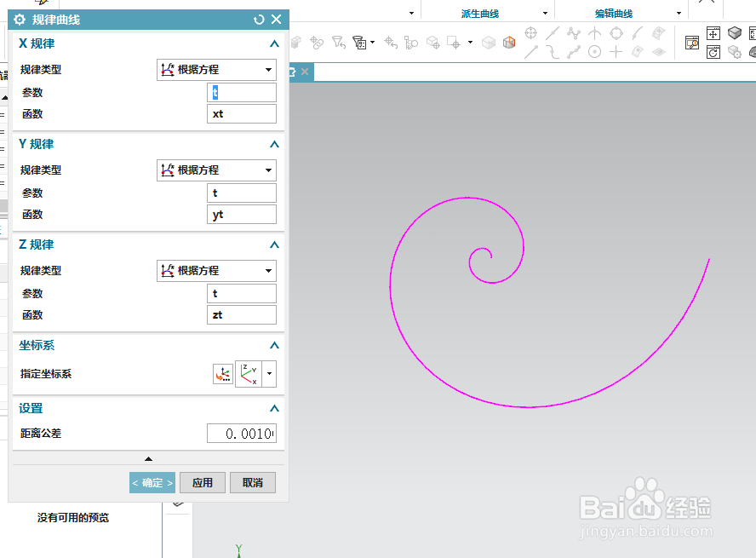
Task: Click the Y 函数 field containing yt
Action: pyautogui.click(x=242, y=215)
